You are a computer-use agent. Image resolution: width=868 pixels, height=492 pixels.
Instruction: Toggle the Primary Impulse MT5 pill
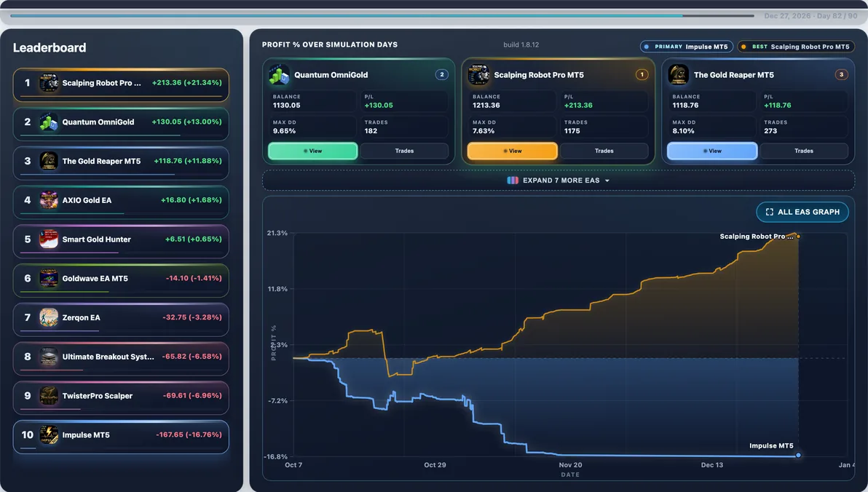[x=687, y=47]
